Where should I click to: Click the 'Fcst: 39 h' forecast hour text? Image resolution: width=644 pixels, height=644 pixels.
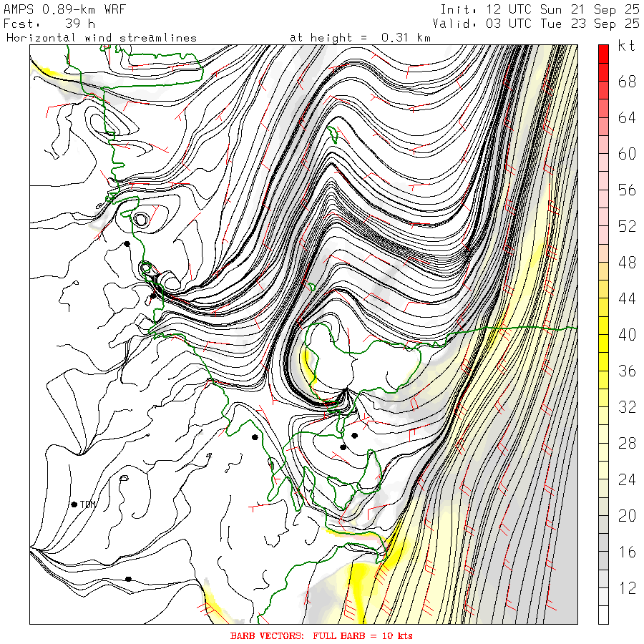49,24
